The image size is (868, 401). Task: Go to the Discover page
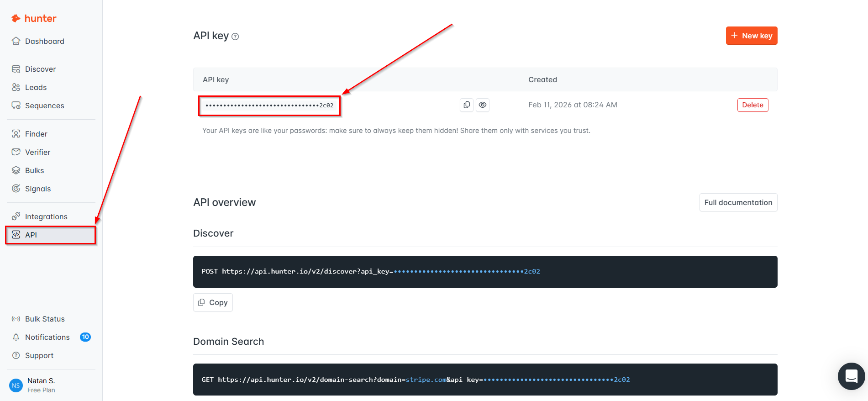coord(40,69)
